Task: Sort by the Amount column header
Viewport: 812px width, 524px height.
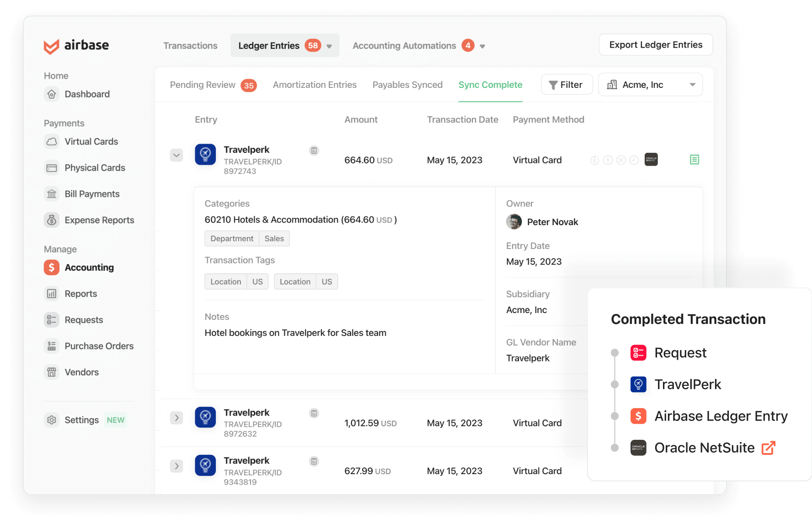Action: tap(361, 119)
